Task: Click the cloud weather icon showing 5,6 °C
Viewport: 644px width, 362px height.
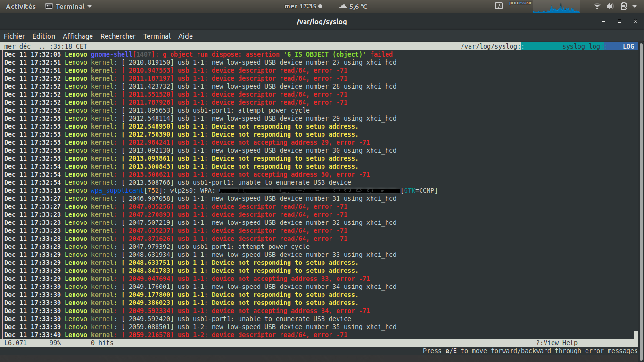Action: coord(343,7)
